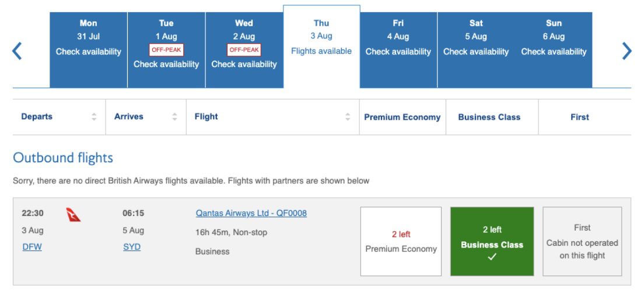Select the Fri 4 Aug date tab
The height and width of the screenshot is (293, 644).
coord(398,50)
